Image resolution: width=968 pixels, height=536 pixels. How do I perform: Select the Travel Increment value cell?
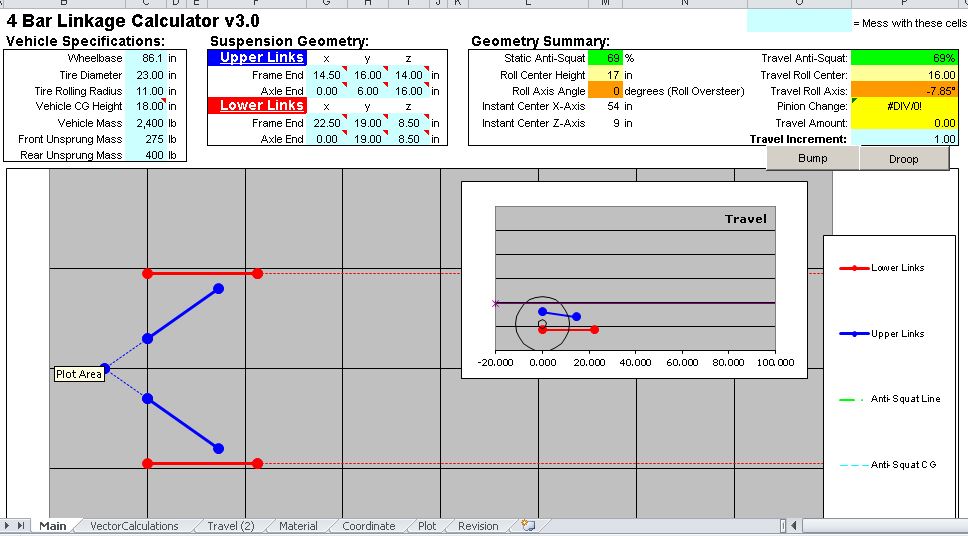(904, 139)
